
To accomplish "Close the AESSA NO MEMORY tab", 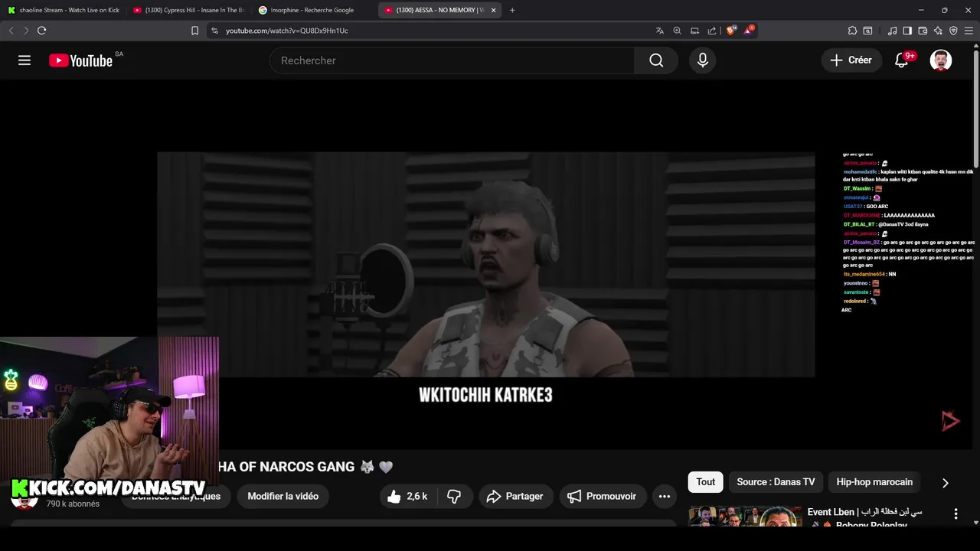I will coord(493,10).
